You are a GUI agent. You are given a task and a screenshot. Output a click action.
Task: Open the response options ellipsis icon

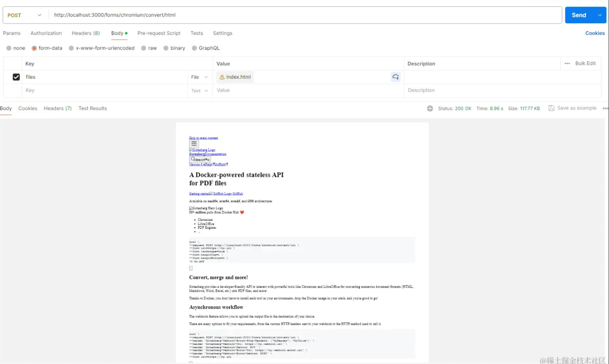(x=605, y=108)
